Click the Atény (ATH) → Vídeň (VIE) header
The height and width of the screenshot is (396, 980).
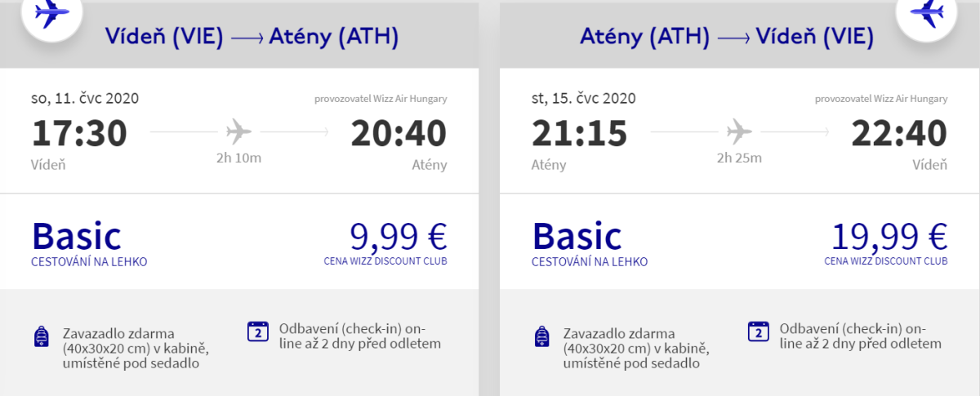tap(727, 37)
